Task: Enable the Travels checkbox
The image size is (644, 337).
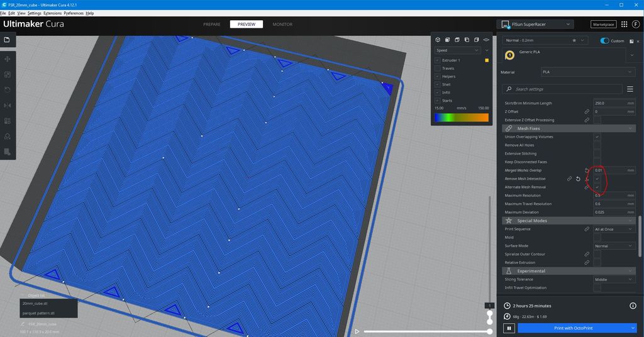Action: click(438, 69)
